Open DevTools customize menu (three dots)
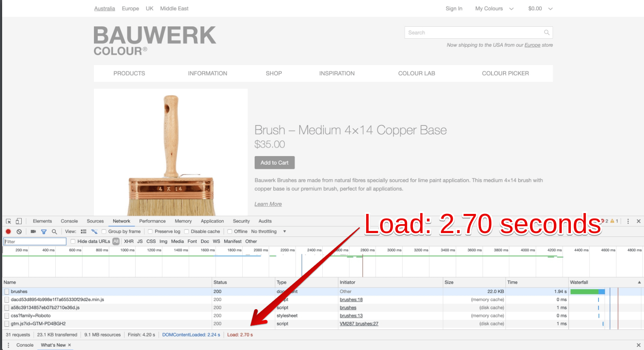This screenshot has height=350, width=644. click(628, 221)
